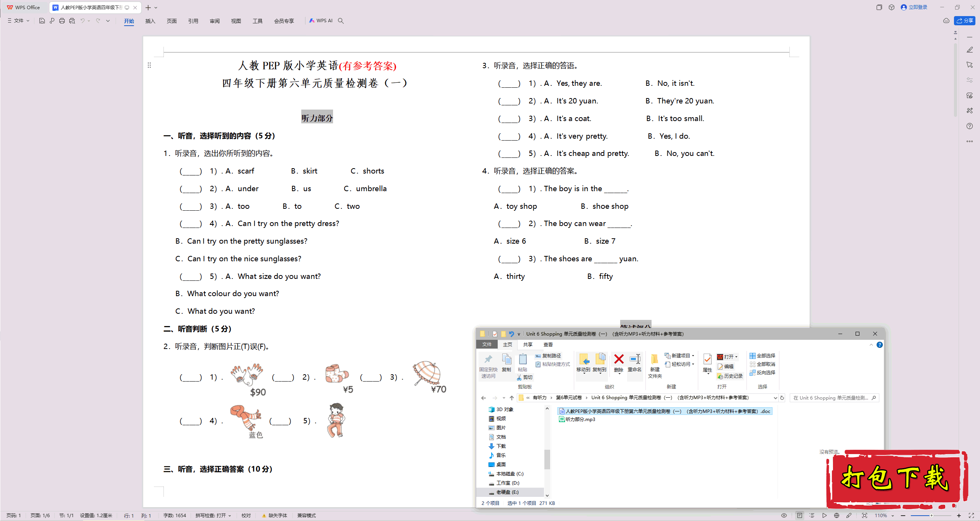The width and height of the screenshot is (980, 521).
Task: Switch to 查看 tab in Explorer
Action: pos(548,345)
